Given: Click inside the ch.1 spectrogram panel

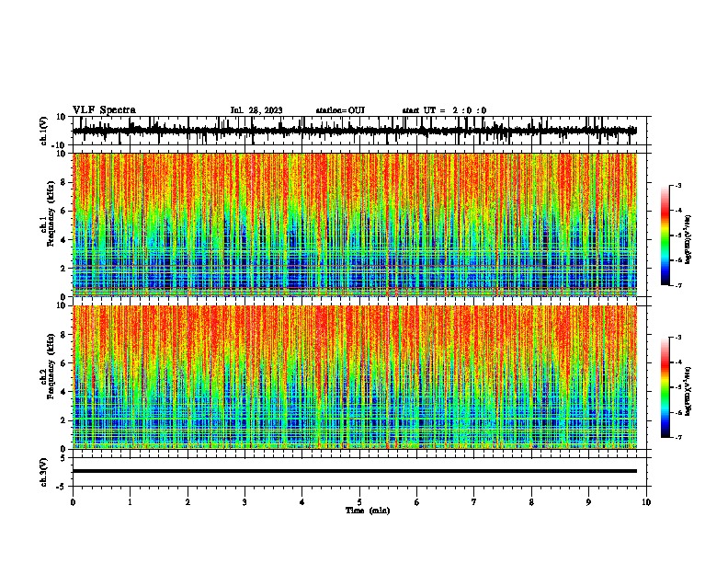Looking at the screenshot, I should click(x=354, y=224).
